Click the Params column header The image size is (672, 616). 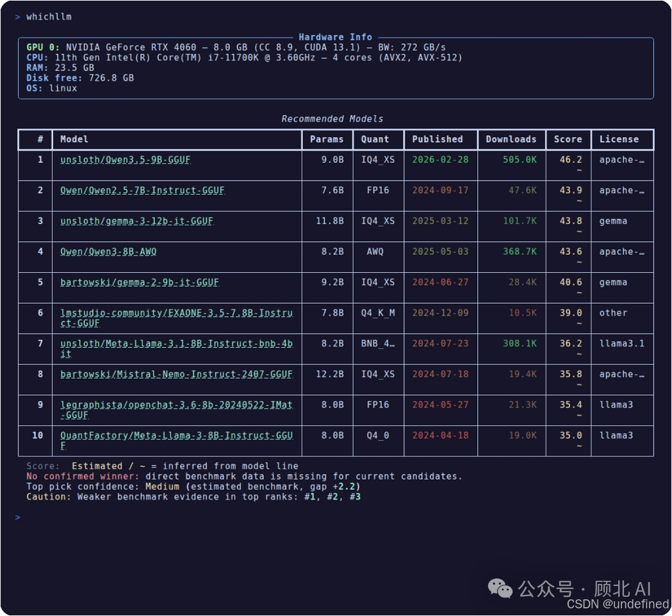click(327, 139)
